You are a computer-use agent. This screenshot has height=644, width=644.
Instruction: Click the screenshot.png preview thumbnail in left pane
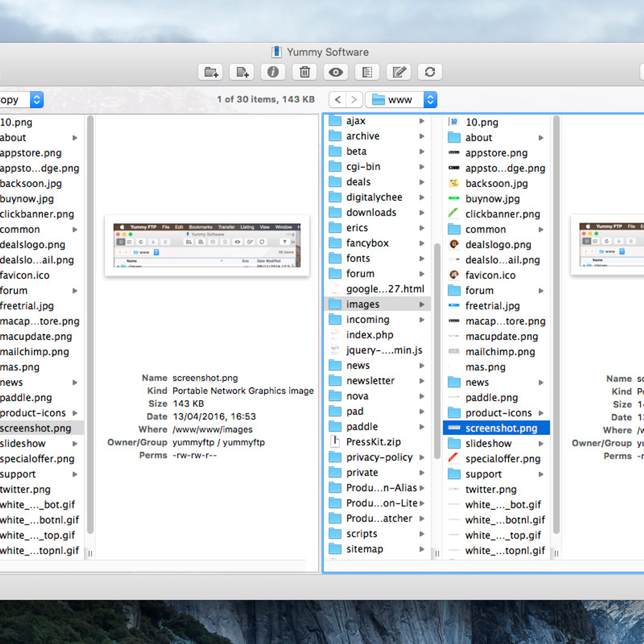coord(207,246)
